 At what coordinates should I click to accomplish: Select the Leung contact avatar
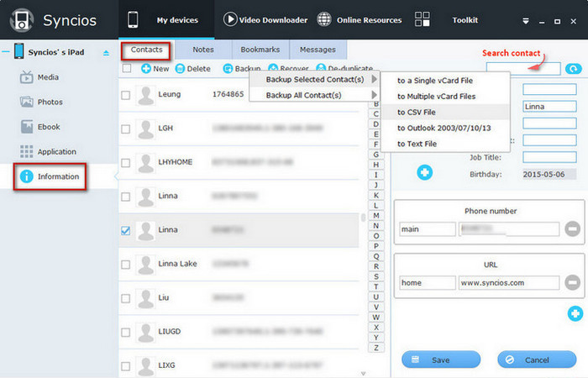pos(145,95)
